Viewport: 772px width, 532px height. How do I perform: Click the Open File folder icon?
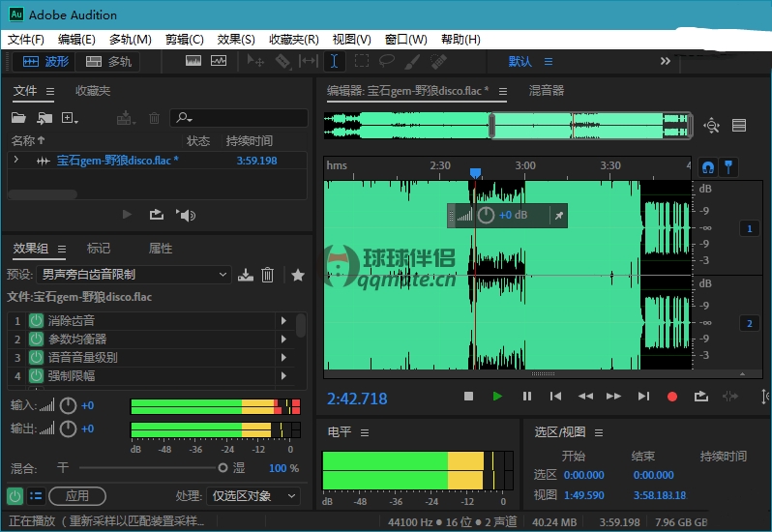coord(18,118)
